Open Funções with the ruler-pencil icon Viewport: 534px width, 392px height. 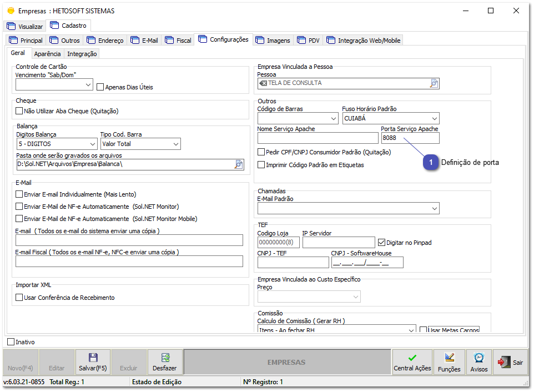pos(449,356)
